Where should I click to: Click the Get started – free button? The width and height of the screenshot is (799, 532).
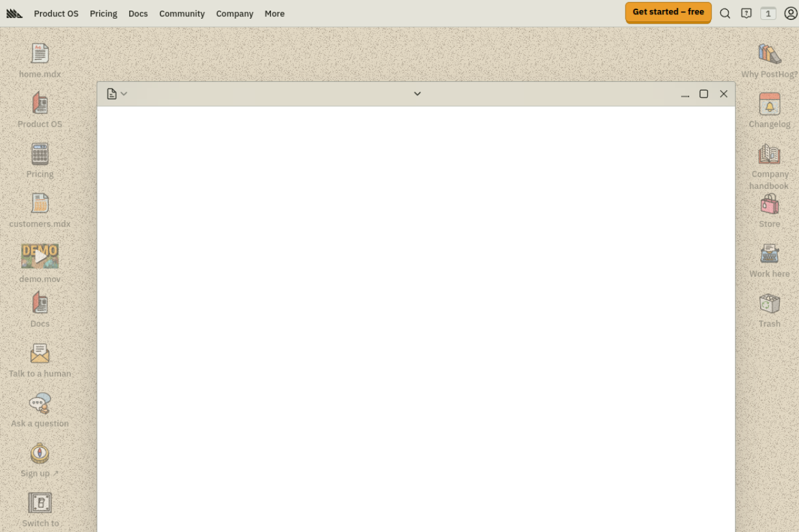pyautogui.click(x=668, y=12)
